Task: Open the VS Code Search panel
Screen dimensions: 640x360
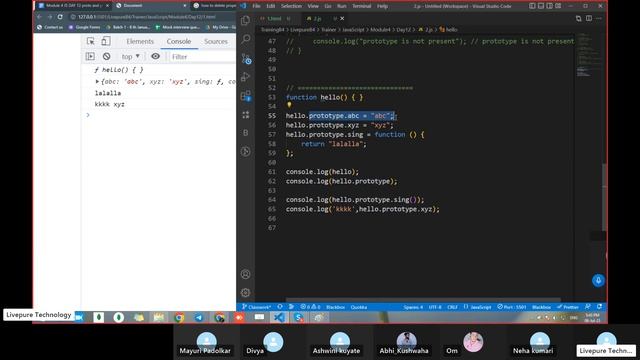Action: pos(245,39)
